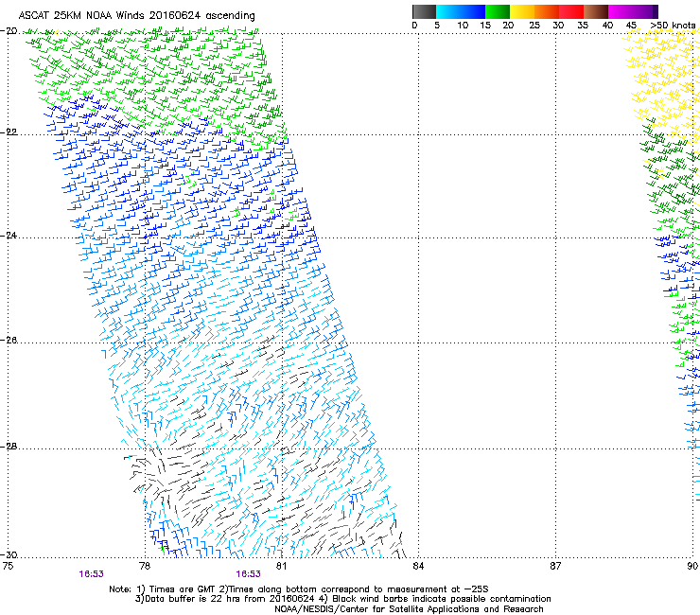Click the legend tick label '10'

point(463,26)
